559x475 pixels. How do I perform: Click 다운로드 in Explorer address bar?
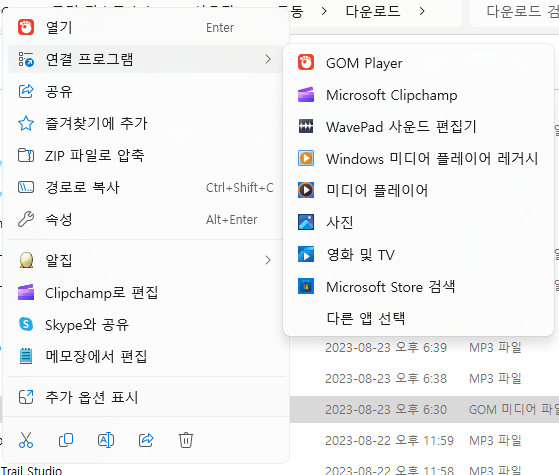click(x=373, y=11)
